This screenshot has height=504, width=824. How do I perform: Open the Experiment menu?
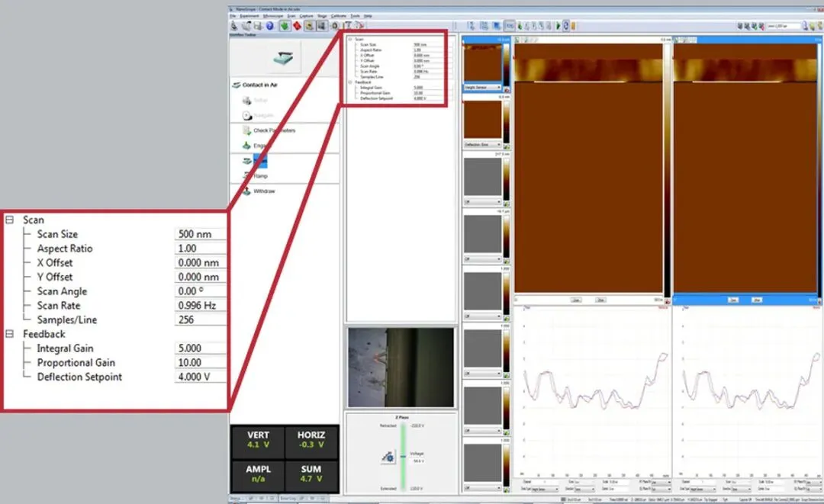pos(249,16)
